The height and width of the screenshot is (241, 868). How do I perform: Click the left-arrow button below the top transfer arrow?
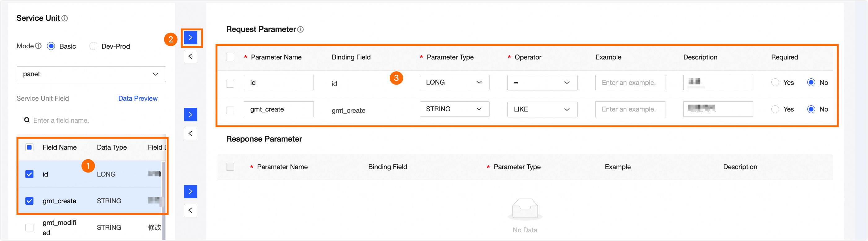[191, 56]
